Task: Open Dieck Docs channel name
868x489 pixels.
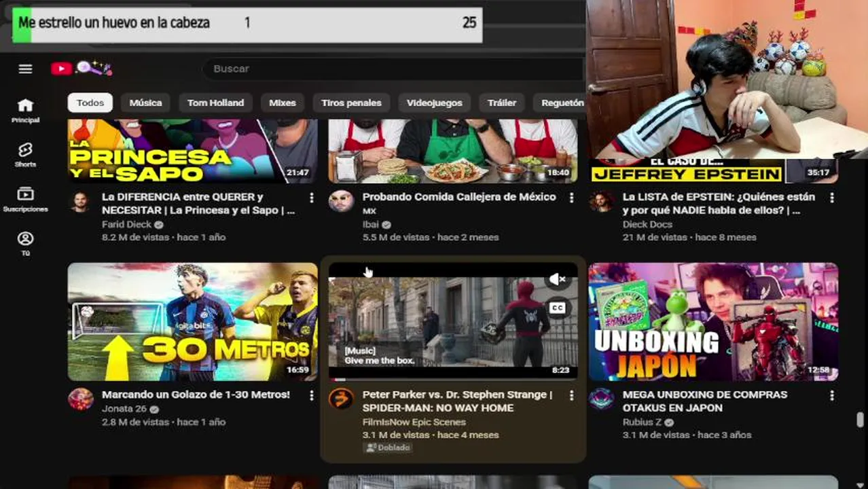Action: (x=647, y=224)
